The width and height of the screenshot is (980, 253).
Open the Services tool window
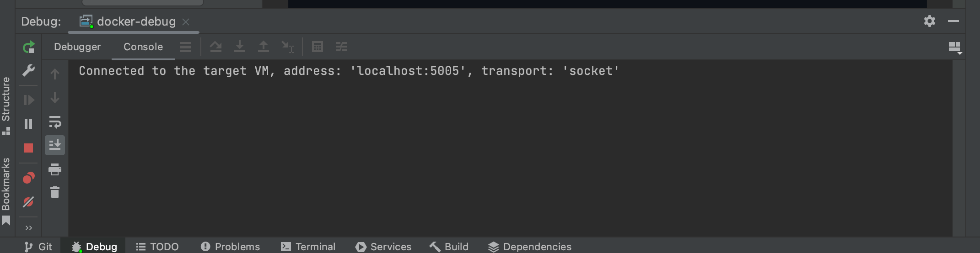pos(383,247)
